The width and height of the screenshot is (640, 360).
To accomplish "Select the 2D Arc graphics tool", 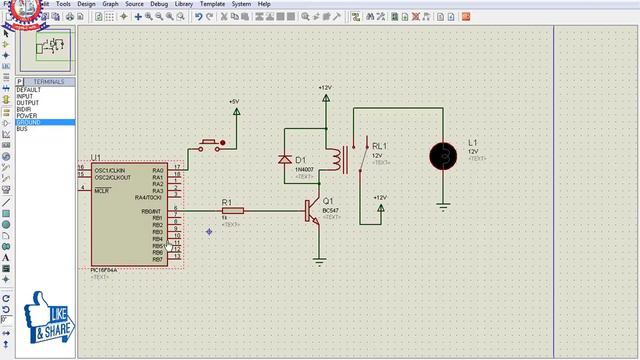I will coord(6,236).
